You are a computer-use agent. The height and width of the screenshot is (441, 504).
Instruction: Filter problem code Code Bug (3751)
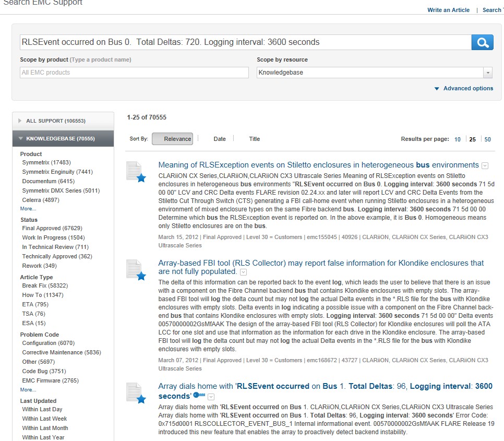[44, 371]
